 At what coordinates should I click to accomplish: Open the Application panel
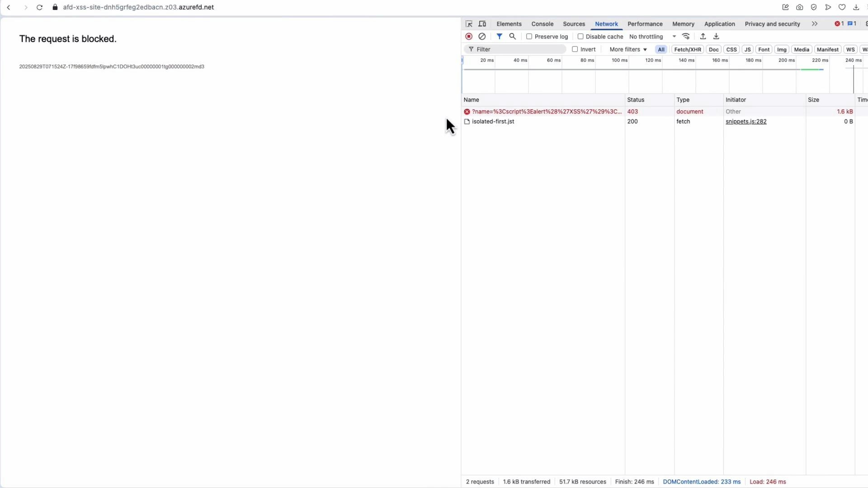tap(719, 23)
